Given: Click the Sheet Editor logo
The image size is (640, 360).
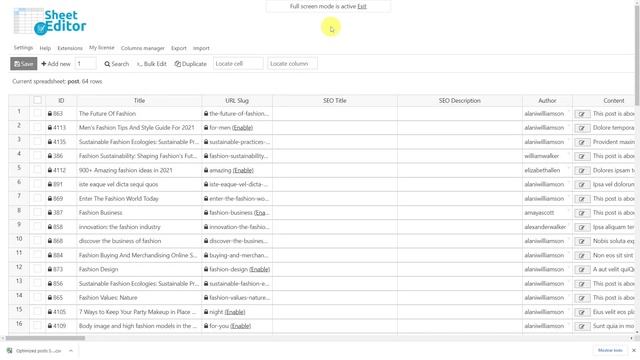Looking at the screenshot, I should [49, 22].
